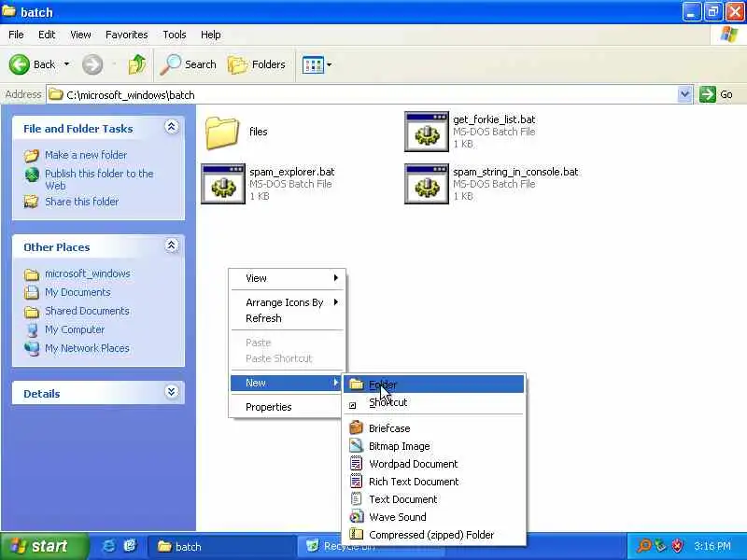Click the Go button
747x560 pixels.
pyautogui.click(x=716, y=94)
